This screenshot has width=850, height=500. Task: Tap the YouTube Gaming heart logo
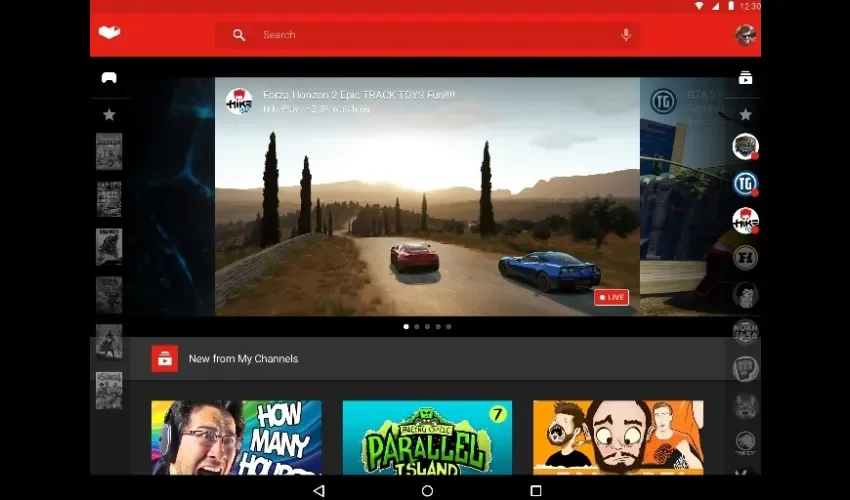(x=110, y=34)
